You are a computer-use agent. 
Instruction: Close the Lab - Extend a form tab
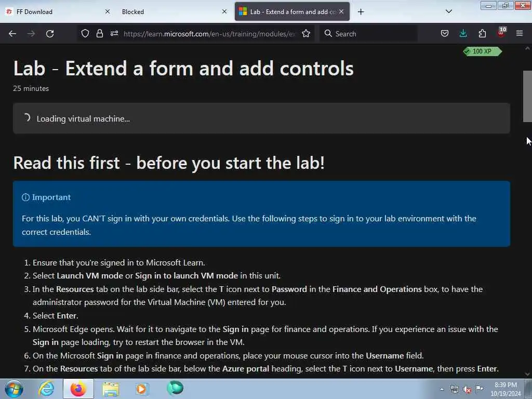click(341, 11)
